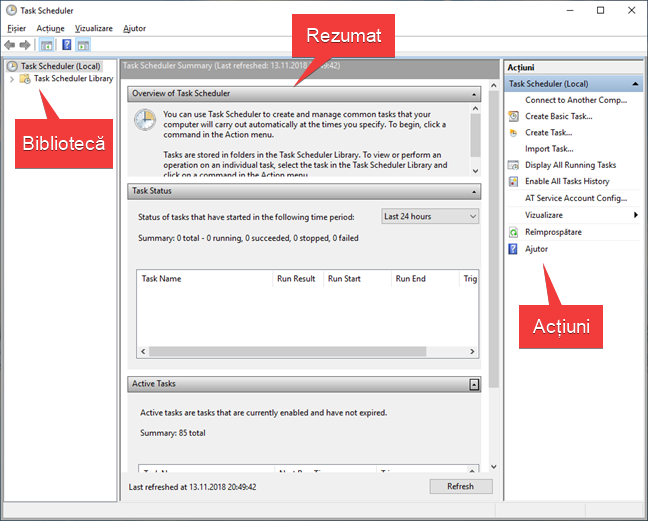
Task: Expand the Task Scheduler Library node
Action: click(12, 79)
